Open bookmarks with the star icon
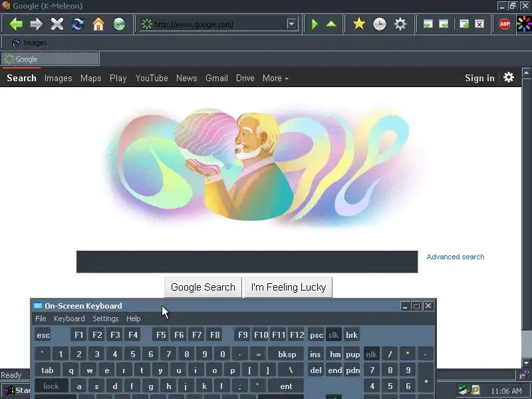Screen dimensions: 532x399 pyautogui.click(x=358, y=24)
